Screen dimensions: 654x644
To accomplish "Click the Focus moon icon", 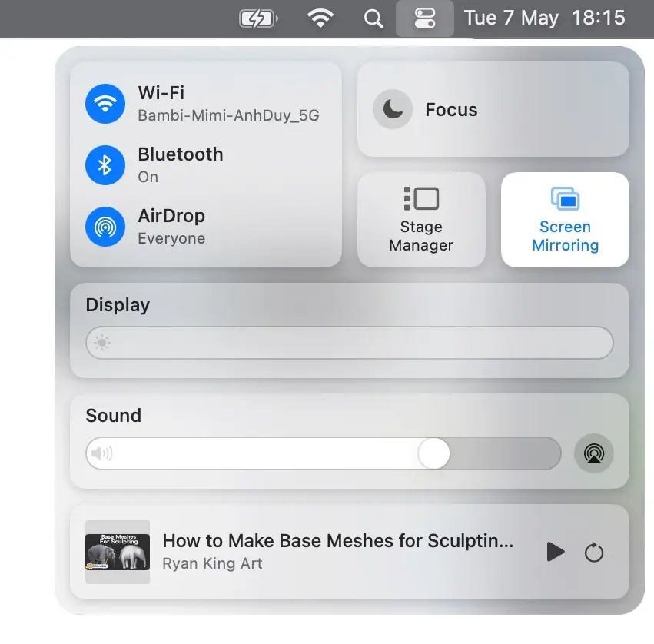I will [x=393, y=110].
